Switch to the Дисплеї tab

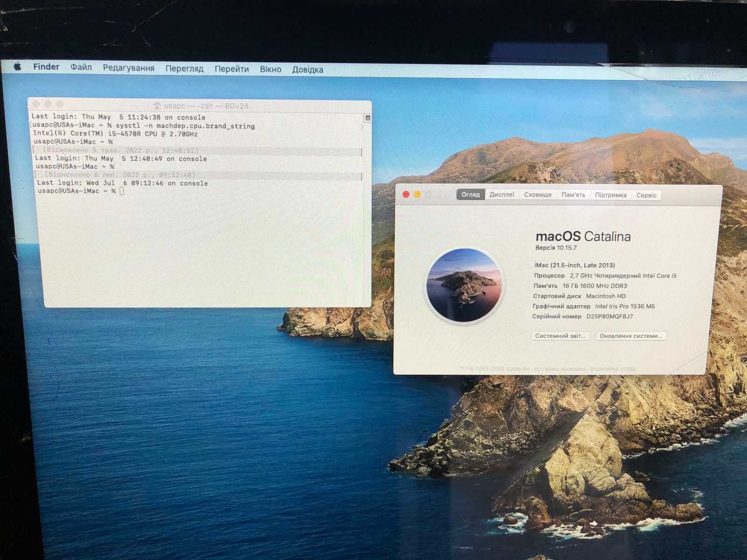(502, 195)
